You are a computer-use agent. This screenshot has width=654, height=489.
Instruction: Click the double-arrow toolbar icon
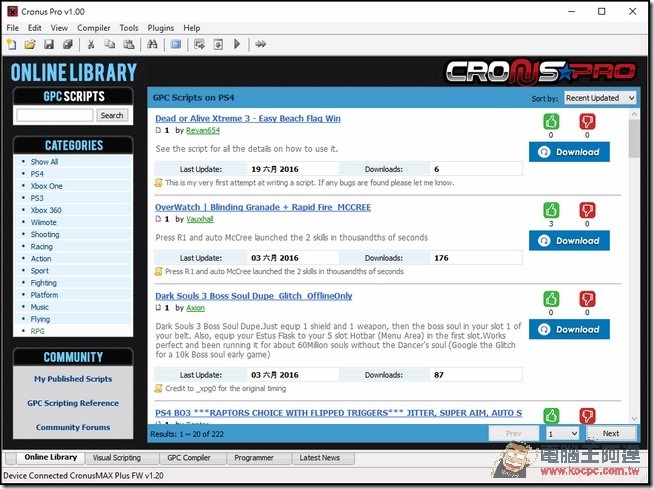[x=261, y=44]
